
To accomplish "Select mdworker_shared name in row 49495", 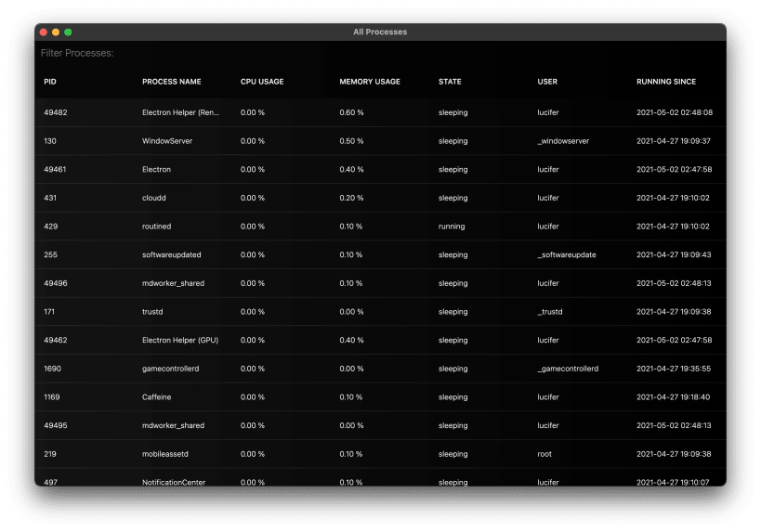I will coord(173,426).
